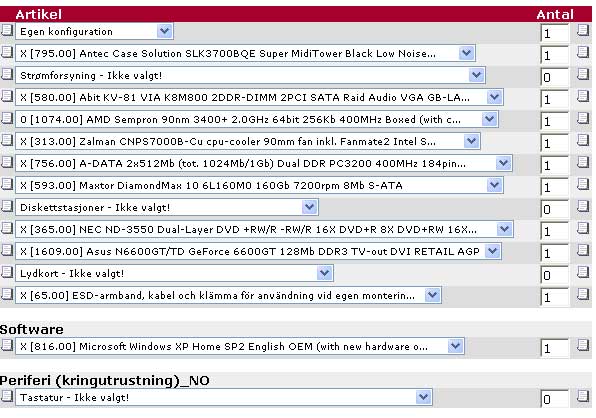Click the right-side info icon of the AMD Sempron row

point(583,118)
